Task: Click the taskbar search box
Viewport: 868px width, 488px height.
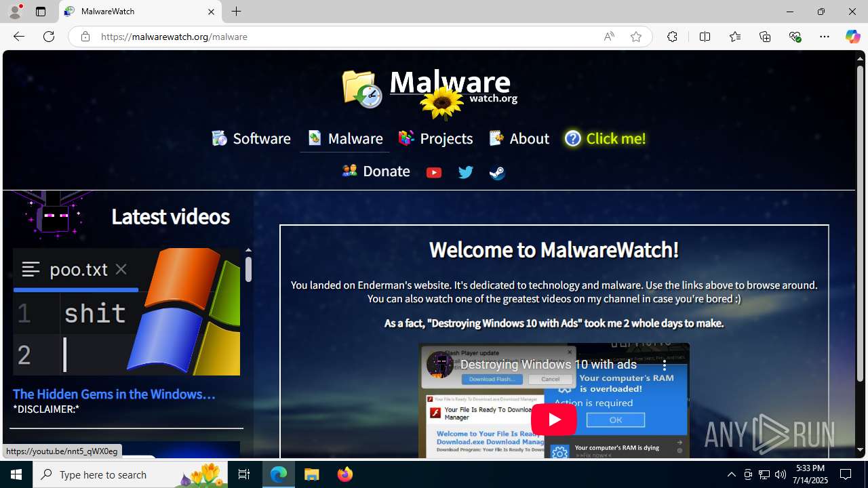Action: tap(130, 474)
